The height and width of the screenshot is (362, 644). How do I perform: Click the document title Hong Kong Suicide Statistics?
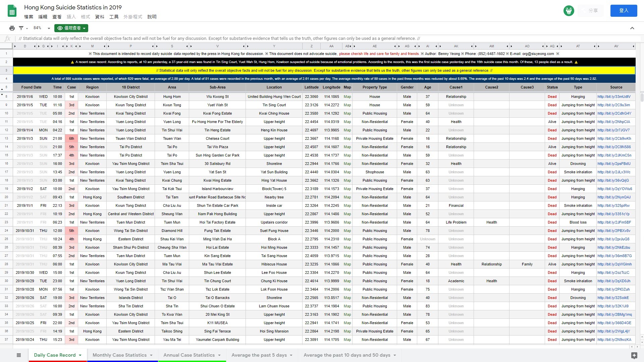tap(73, 7)
